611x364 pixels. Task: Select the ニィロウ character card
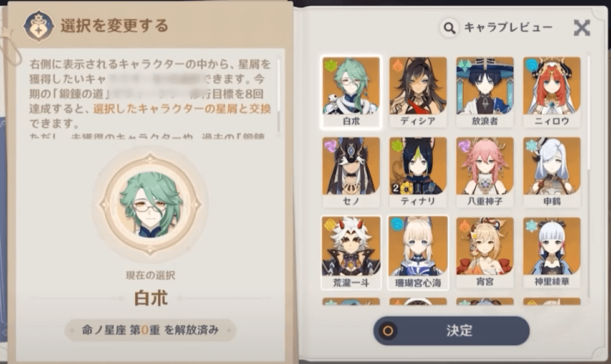[552, 92]
